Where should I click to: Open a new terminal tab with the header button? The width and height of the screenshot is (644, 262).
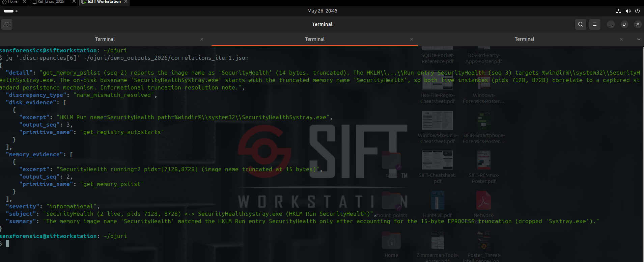(7, 24)
